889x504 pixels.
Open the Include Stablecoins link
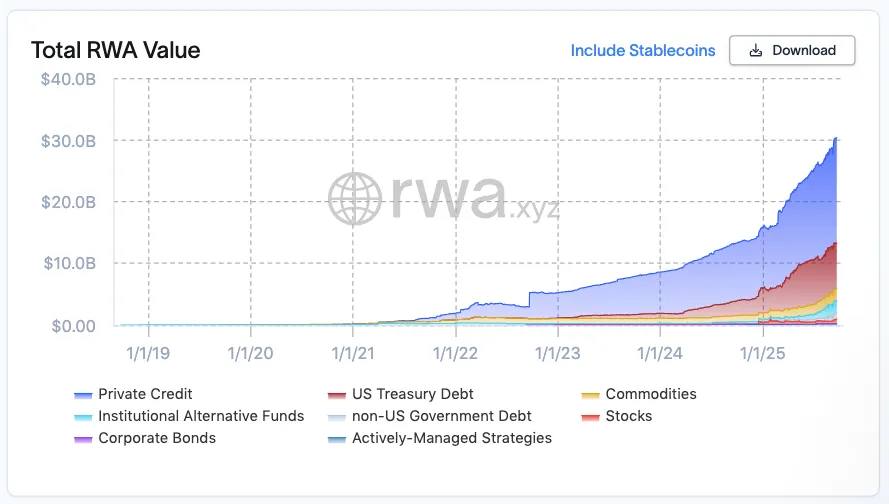643,50
